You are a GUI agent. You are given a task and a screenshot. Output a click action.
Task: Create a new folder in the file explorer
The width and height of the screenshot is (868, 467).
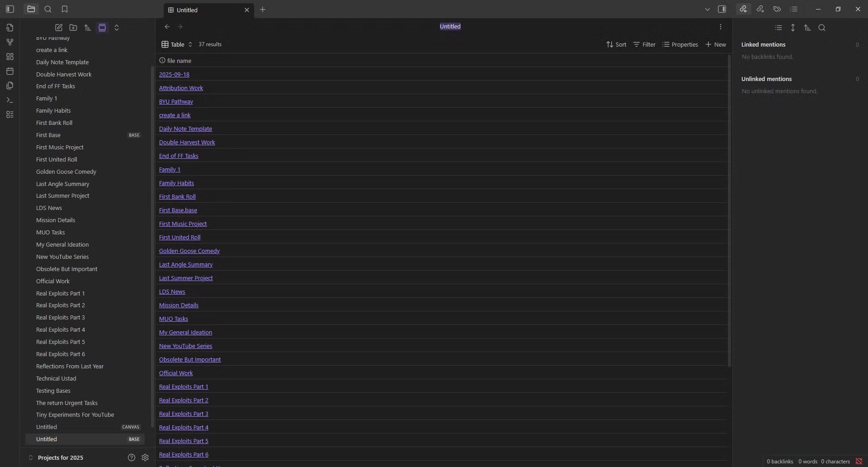pos(73,28)
